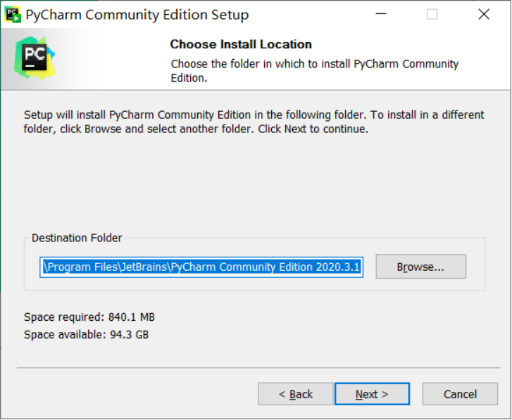512x420 pixels.
Task: Open the Browse... folder chooser
Action: click(x=420, y=267)
